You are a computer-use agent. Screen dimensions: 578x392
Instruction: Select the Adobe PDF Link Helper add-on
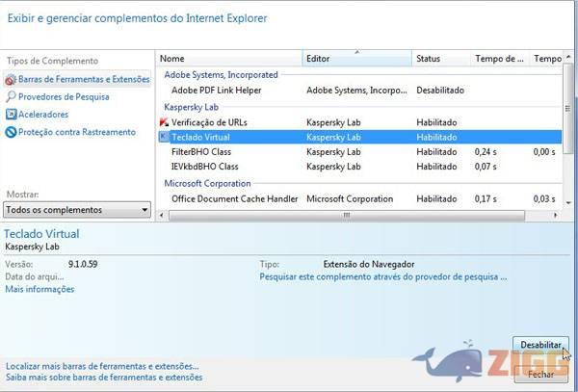tap(216, 91)
